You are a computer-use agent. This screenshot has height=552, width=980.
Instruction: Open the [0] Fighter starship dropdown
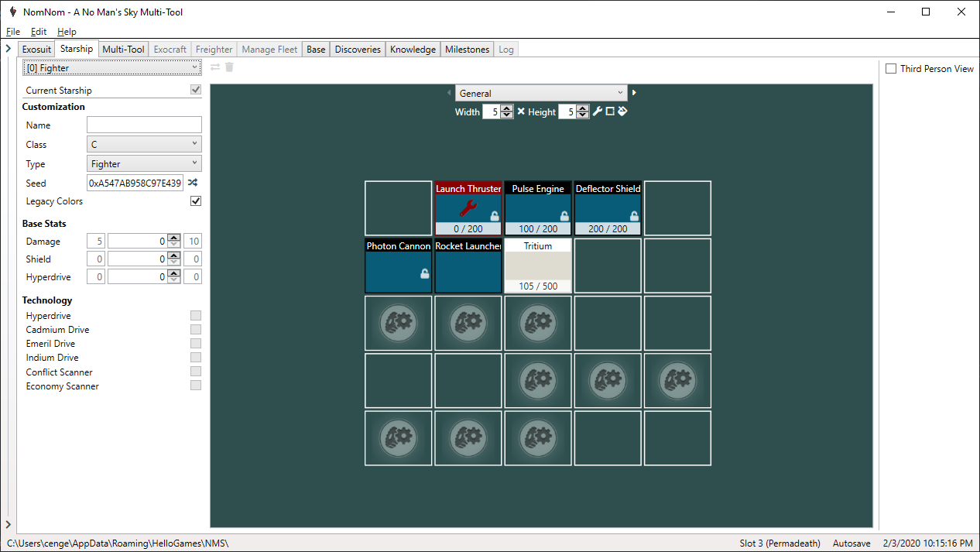[x=111, y=68]
